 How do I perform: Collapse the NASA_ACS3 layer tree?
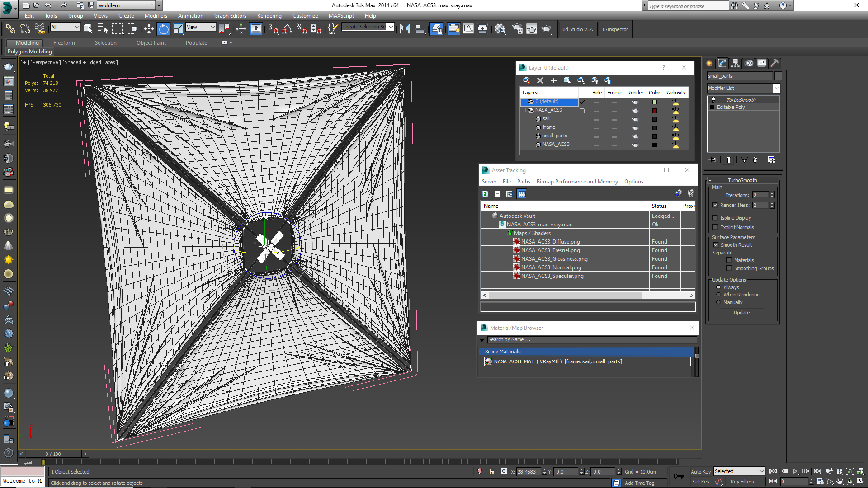coord(524,110)
